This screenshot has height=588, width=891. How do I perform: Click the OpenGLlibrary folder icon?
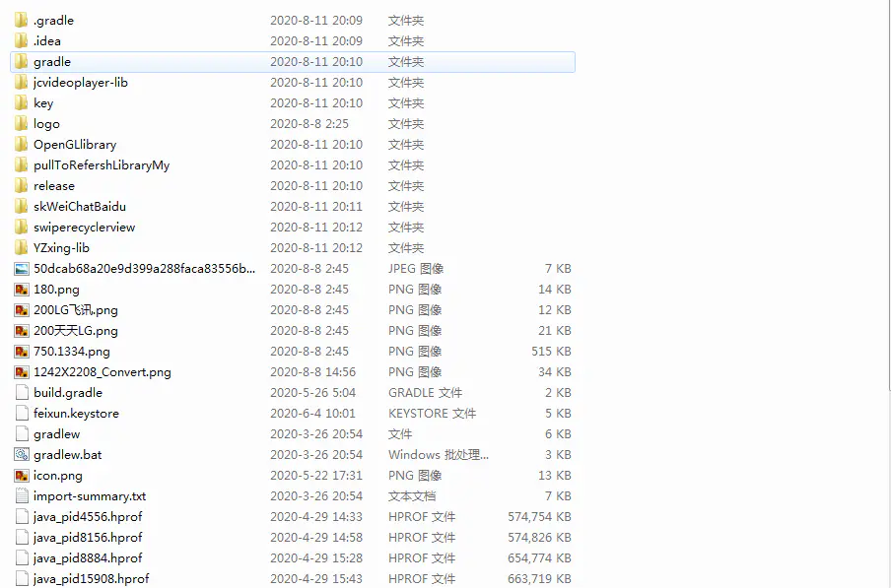point(22,145)
